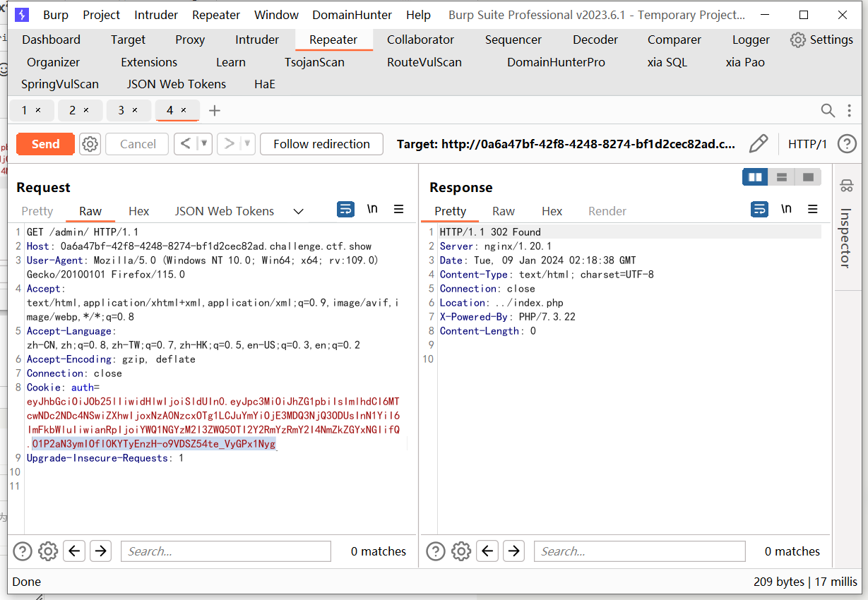Click the Send button

click(45, 144)
